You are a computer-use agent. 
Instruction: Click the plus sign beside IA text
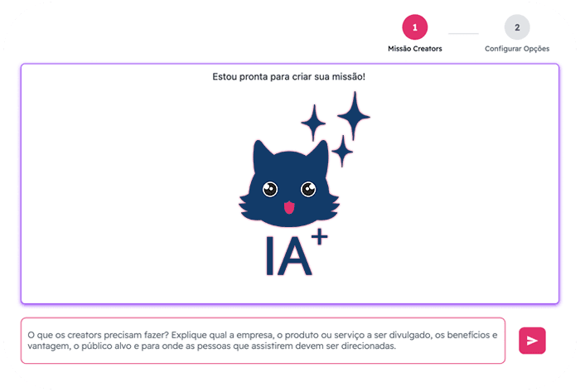pyautogui.click(x=320, y=237)
